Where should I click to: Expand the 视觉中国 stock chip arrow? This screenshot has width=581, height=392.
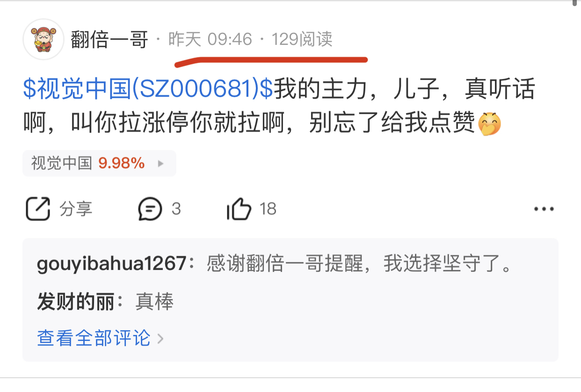pos(160,164)
